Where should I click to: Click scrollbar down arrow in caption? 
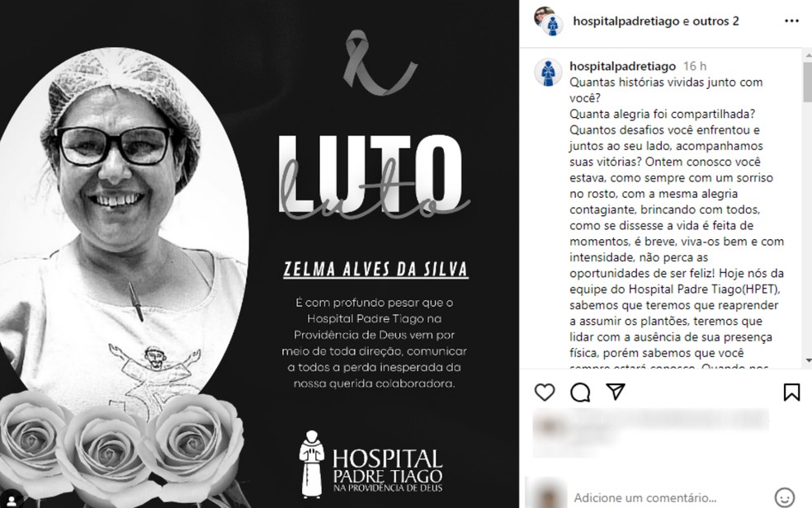[807, 360]
